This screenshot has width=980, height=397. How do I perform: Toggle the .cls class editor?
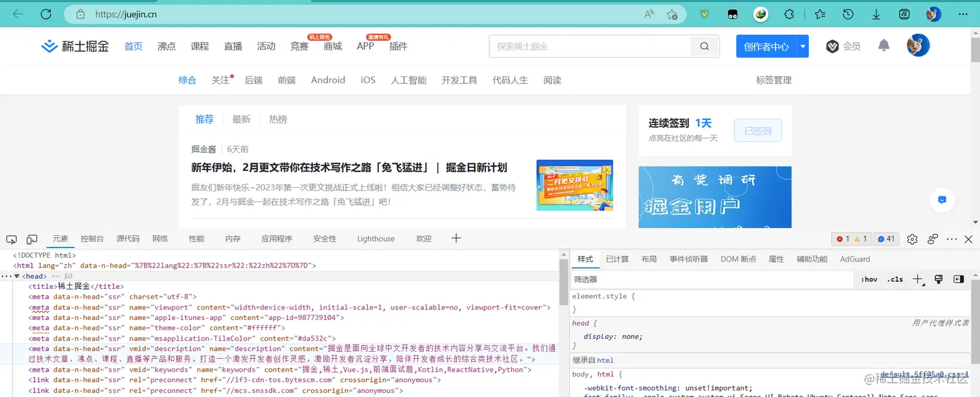[895, 279]
